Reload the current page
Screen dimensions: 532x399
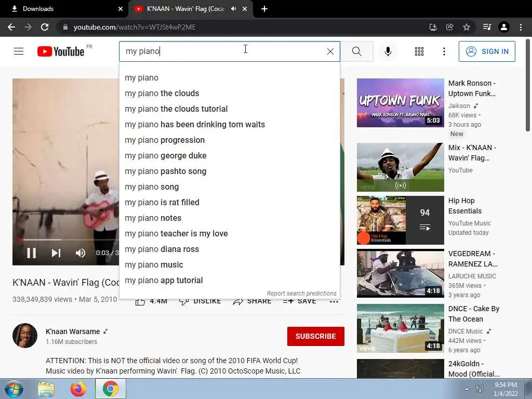tap(45, 27)
